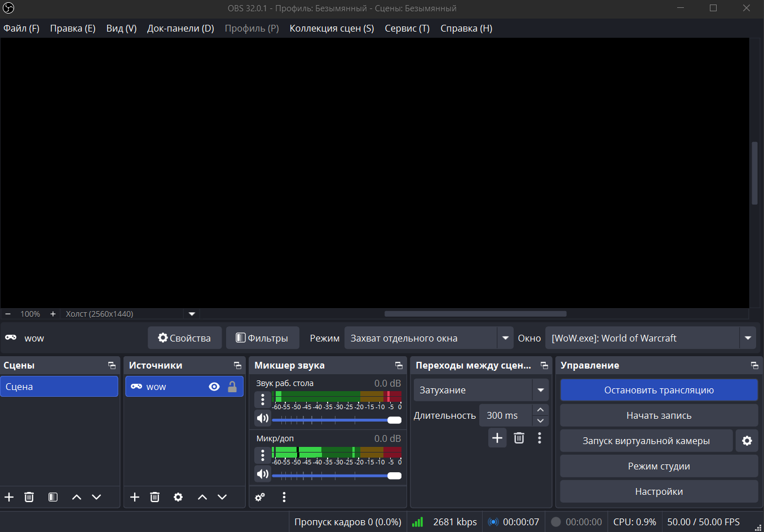Expand the Затухание transition dropdown
The width and height of the screenshot is (764, 532).
pyautogui.click(x=540, y=390)
